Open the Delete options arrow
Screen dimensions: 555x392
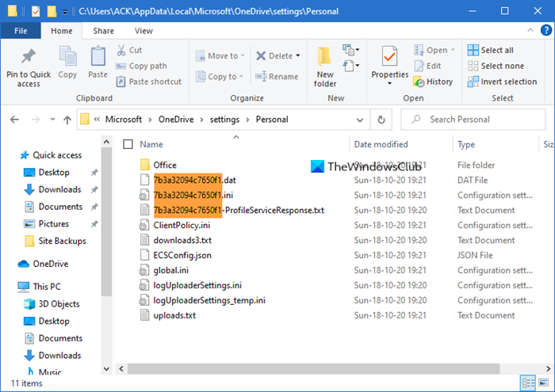click(x=298, y=56)
